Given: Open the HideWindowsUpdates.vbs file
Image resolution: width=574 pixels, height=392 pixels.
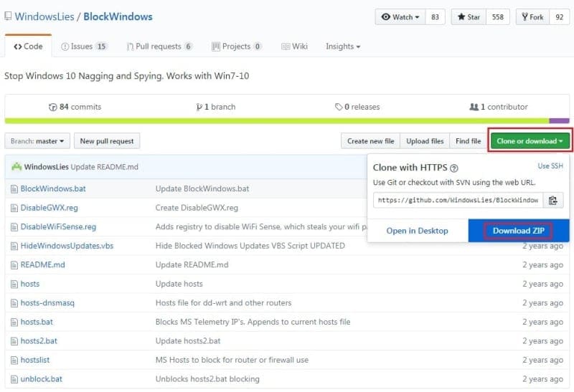Looking at the screenshot, I should click(x=67, y=246).
